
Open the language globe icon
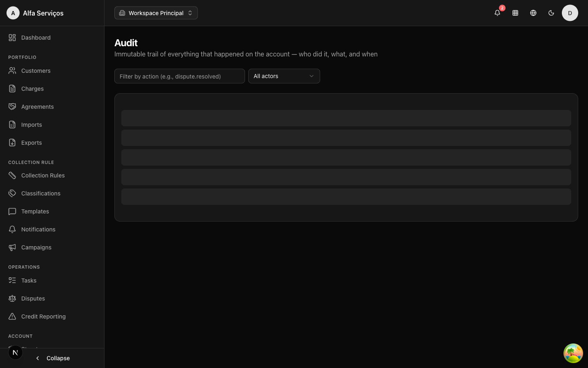click(x=533, y=13)
